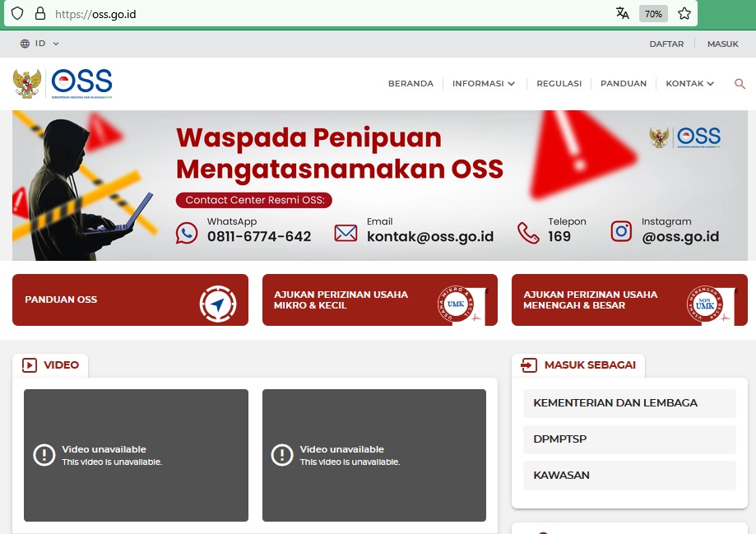Click the @oss.go.id Instagram handle

[680, 237]
